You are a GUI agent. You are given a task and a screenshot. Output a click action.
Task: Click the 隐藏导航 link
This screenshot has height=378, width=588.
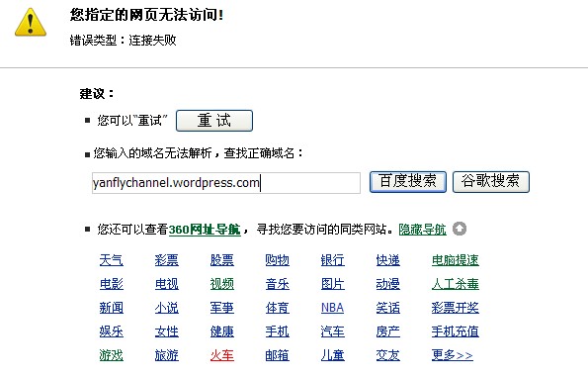pyautogui.click(x=422, y=229)
